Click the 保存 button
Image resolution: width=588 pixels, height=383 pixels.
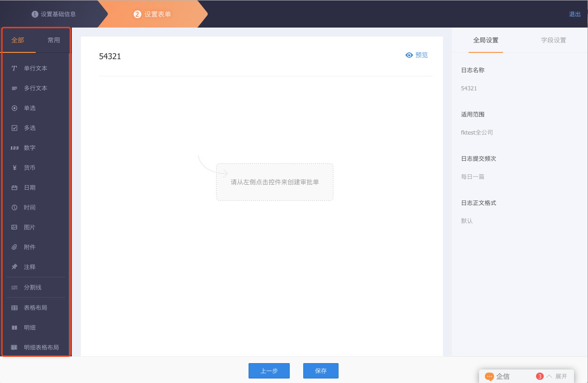click(321, 371)
